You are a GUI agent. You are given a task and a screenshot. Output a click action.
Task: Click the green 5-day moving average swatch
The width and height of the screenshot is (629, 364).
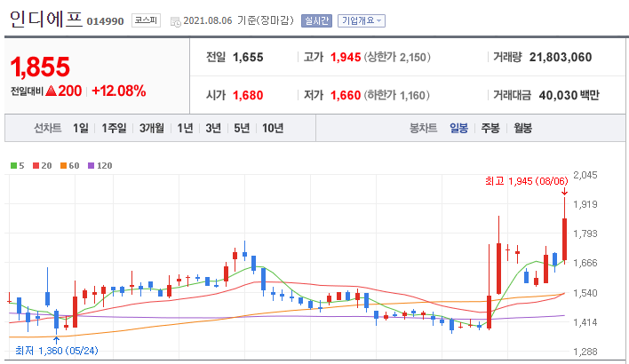pos(13,165)
